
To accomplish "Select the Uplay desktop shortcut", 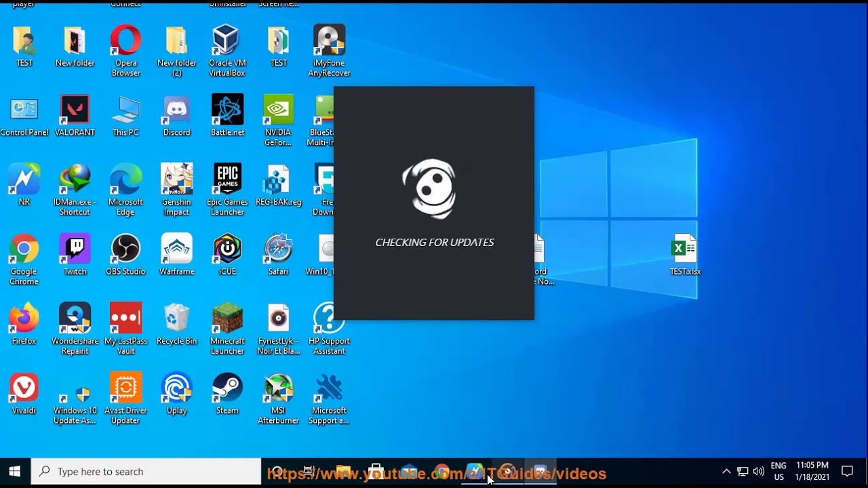I will pos(176,394).
